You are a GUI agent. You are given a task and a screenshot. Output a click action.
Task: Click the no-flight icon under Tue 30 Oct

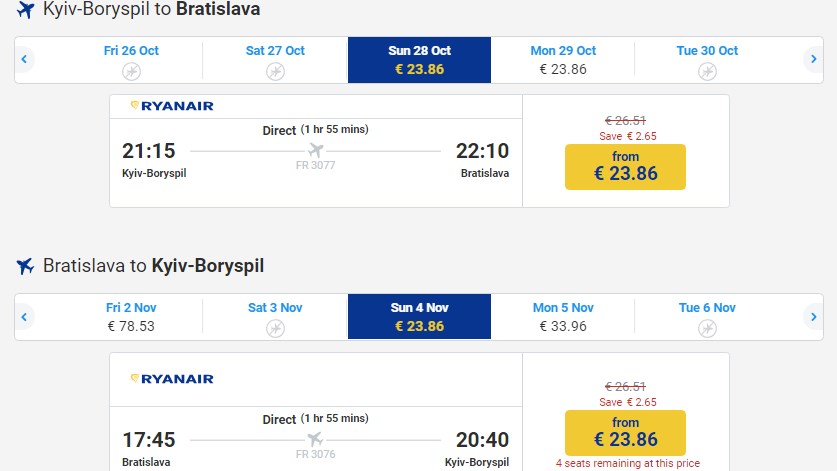click(x=707, y=71)
